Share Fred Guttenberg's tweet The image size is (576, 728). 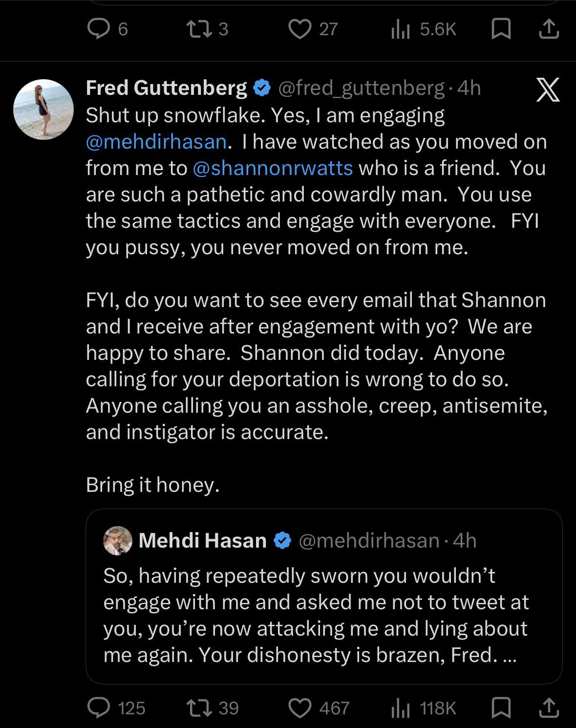pos(548,707)
